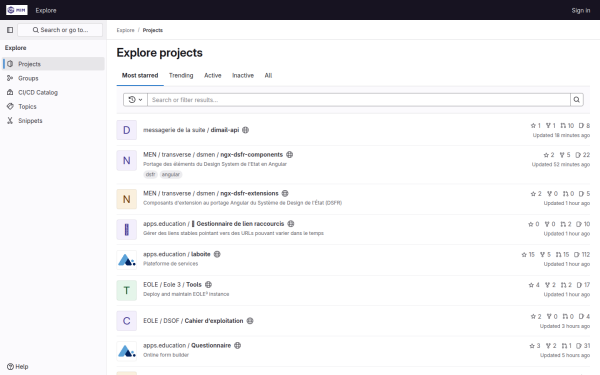Click Explore in the top navigation bar
Image resolution: width=600 pixels, height=375 pixels.
[46, 10]
